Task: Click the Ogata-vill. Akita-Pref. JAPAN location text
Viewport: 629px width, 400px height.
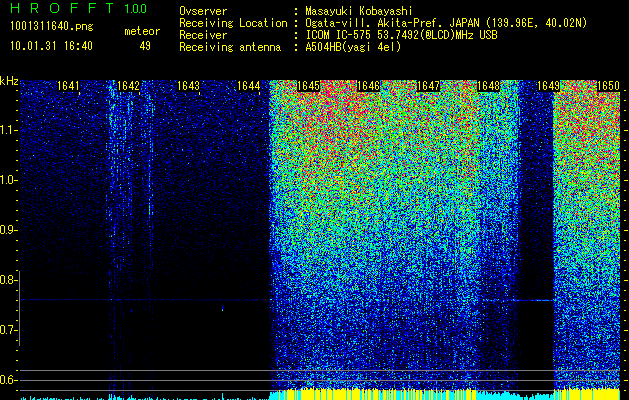Action: coord(446,23)
